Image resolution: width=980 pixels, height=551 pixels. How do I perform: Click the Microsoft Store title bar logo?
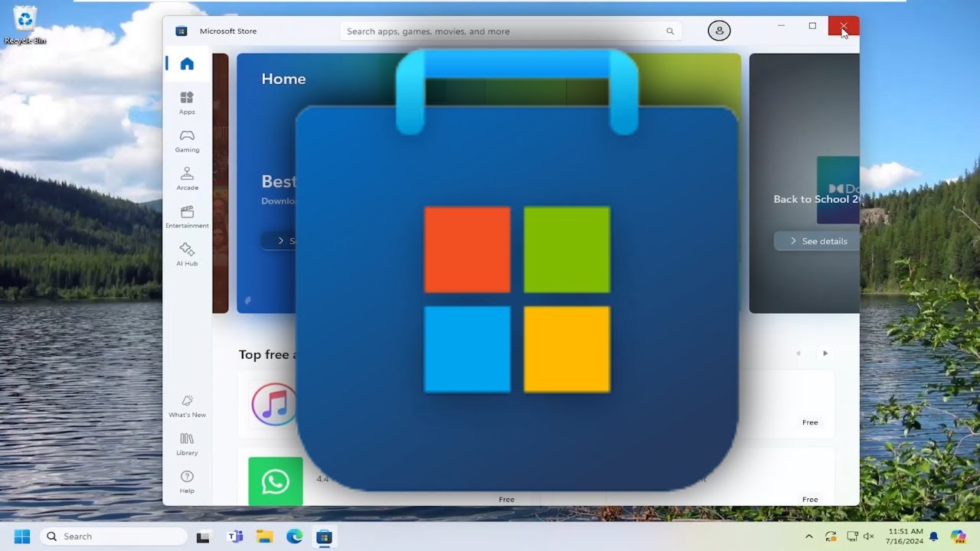click(181, 31)
